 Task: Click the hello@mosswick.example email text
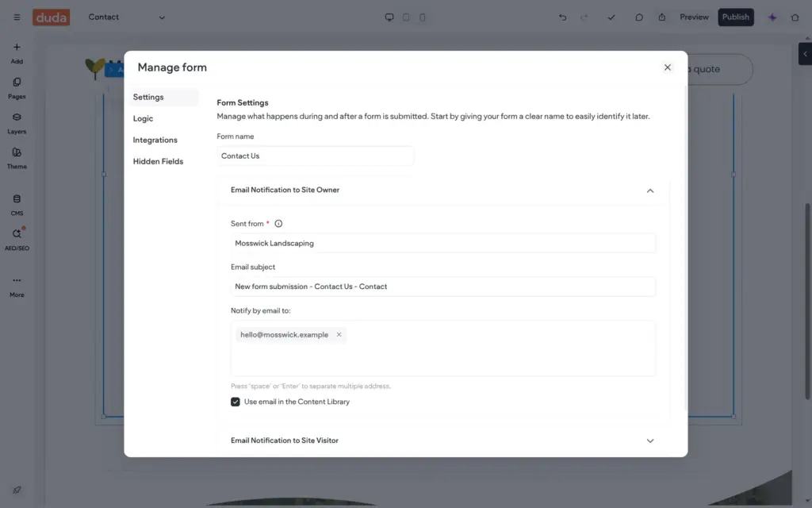click(284, 335)
